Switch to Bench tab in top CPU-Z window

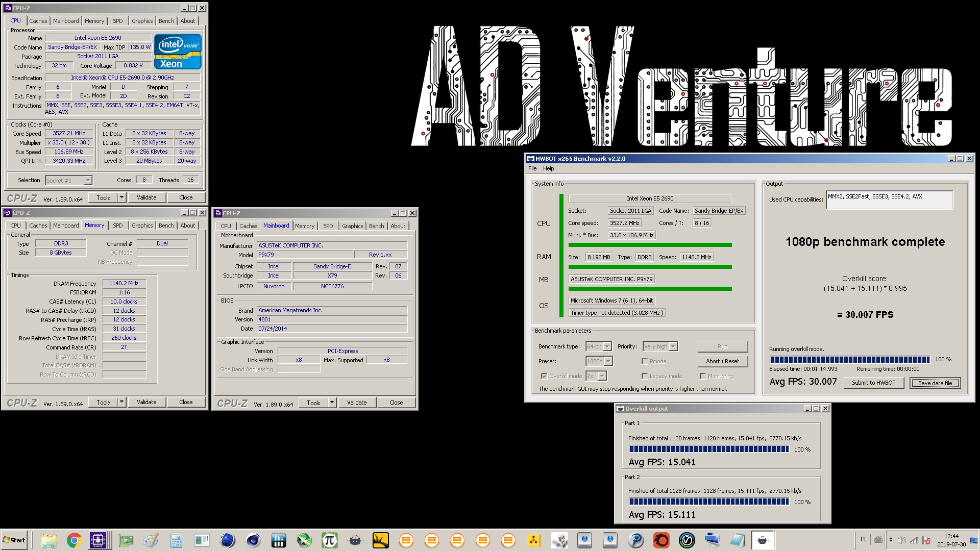(x=166, y=21)
